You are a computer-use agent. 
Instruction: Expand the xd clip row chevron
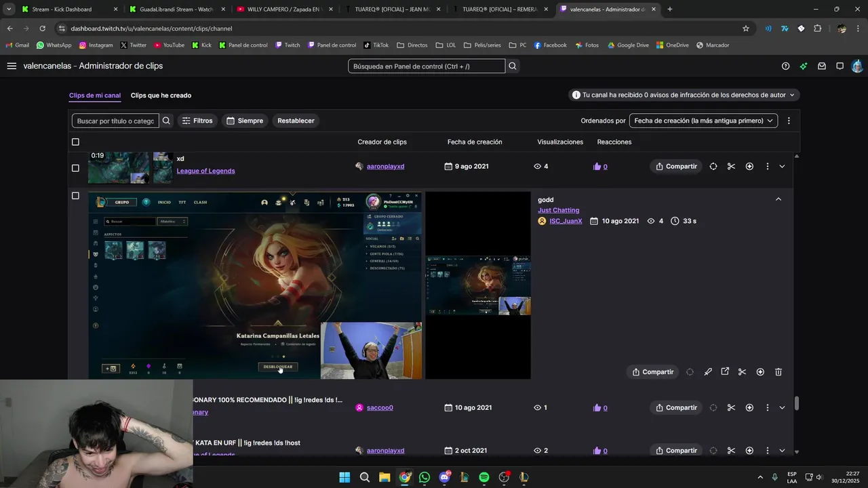click(782, 166)
